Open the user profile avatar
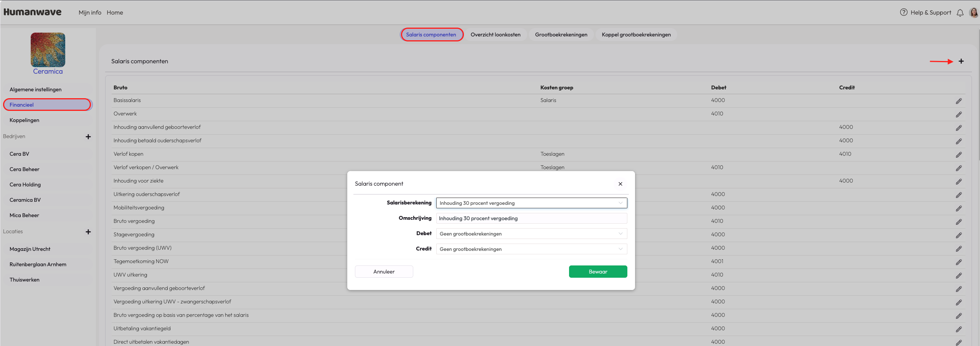Viewport: 980px width, 346px height. 974,13
